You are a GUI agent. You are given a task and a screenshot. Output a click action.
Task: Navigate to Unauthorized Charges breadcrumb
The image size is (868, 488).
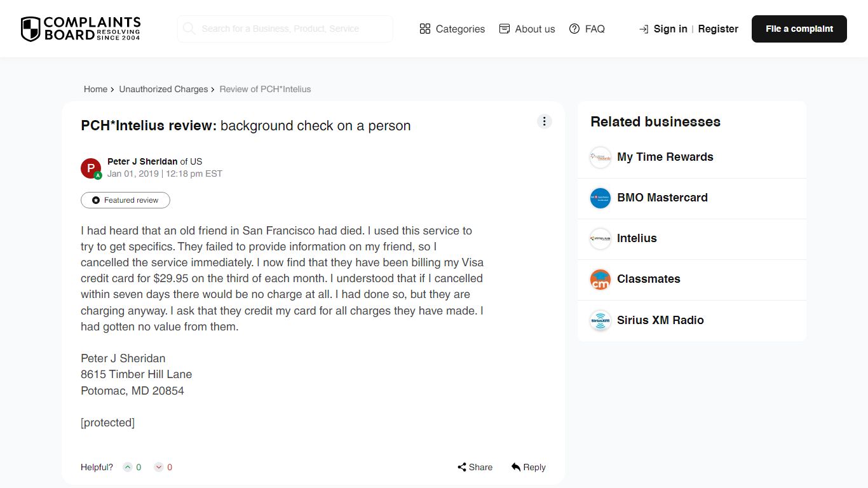click(x=163, y=90)
